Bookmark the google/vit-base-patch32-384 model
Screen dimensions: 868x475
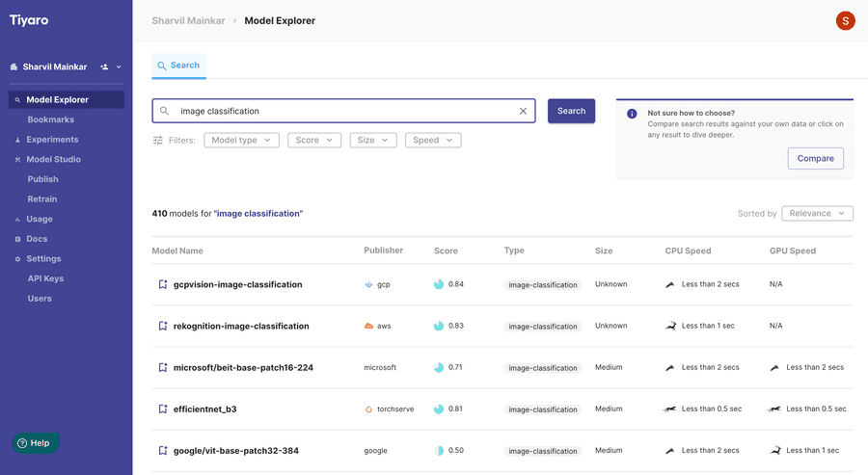tap(163, 450)
